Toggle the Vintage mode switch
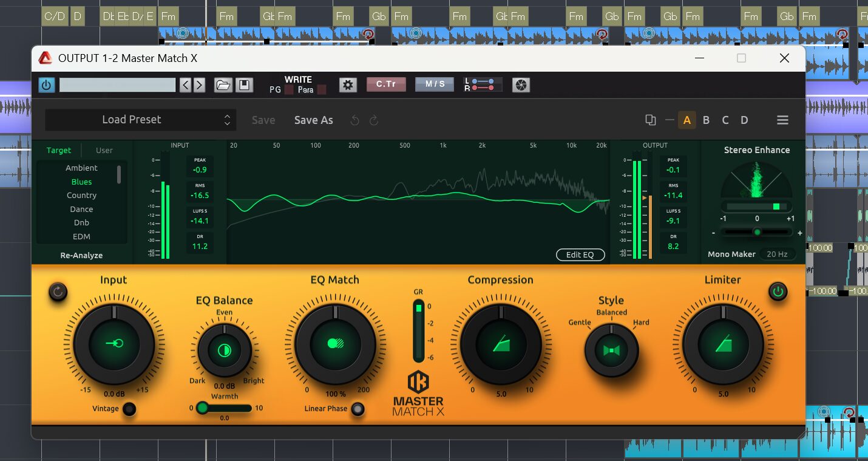The width and height of the screenshot is (868, 461). pos(129,409)
